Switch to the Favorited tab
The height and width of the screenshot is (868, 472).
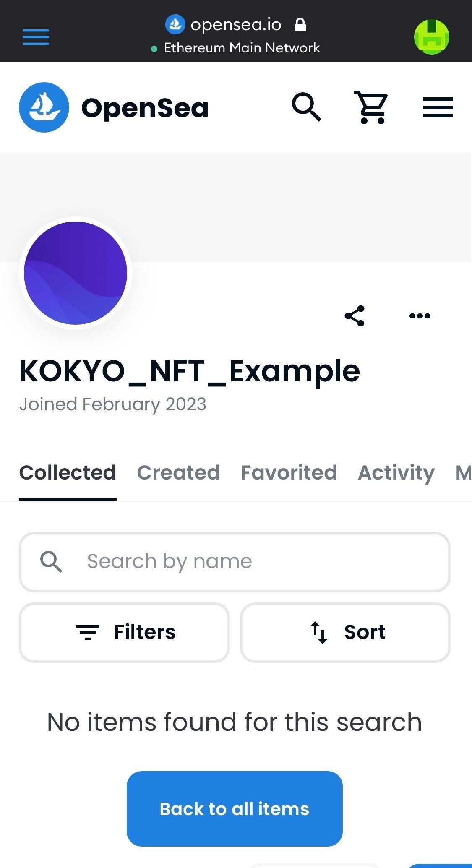pyautogui.click(x=289, y=473)
